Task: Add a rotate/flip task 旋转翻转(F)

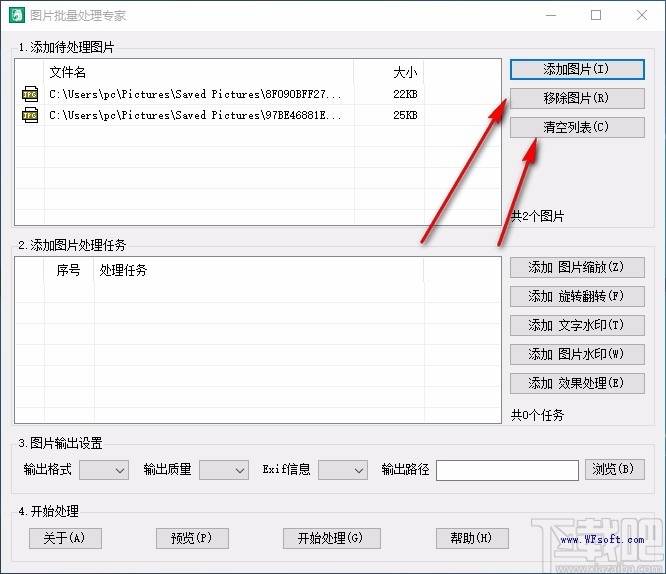Action: [x=577, y=296]
